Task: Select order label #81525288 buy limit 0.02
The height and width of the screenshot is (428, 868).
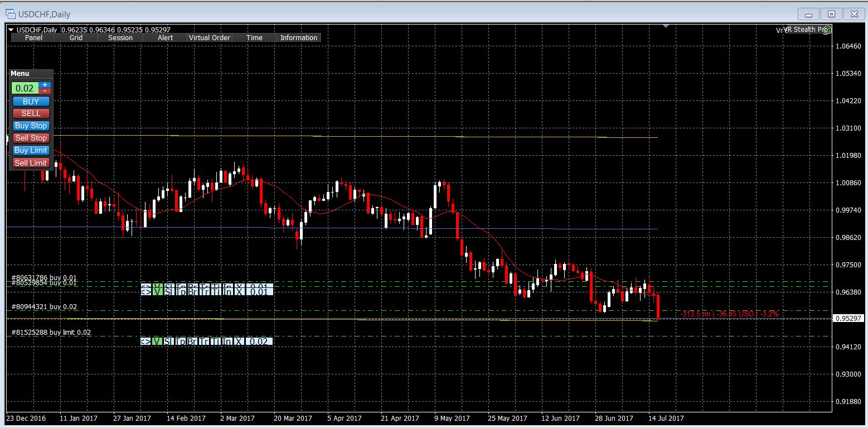Action: 51,333
